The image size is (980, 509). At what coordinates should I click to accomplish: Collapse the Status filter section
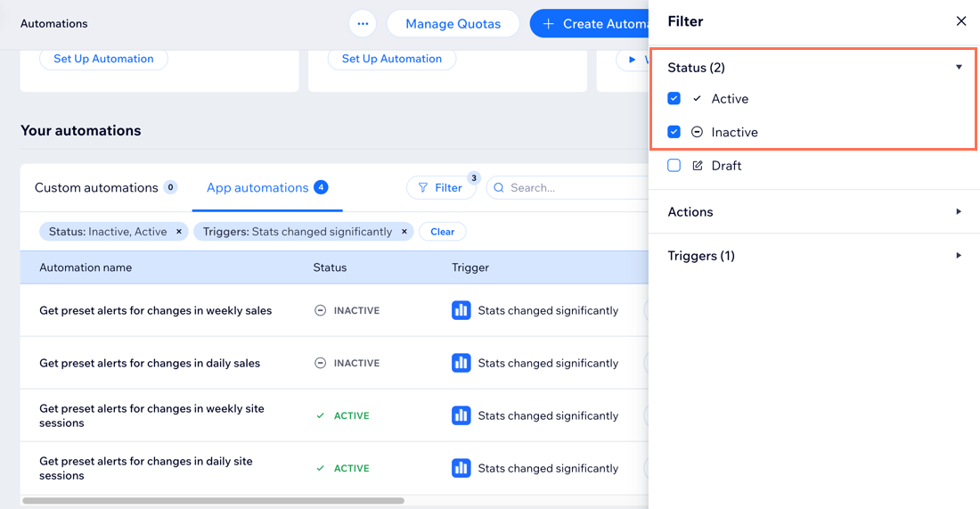[x=959, y=68]
